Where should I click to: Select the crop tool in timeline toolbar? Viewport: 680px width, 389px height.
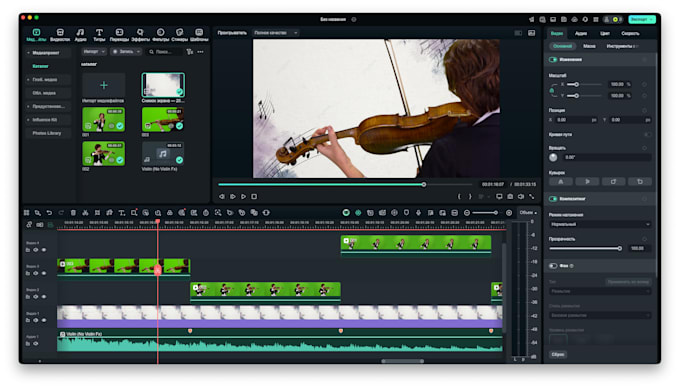tap(98, 212)
